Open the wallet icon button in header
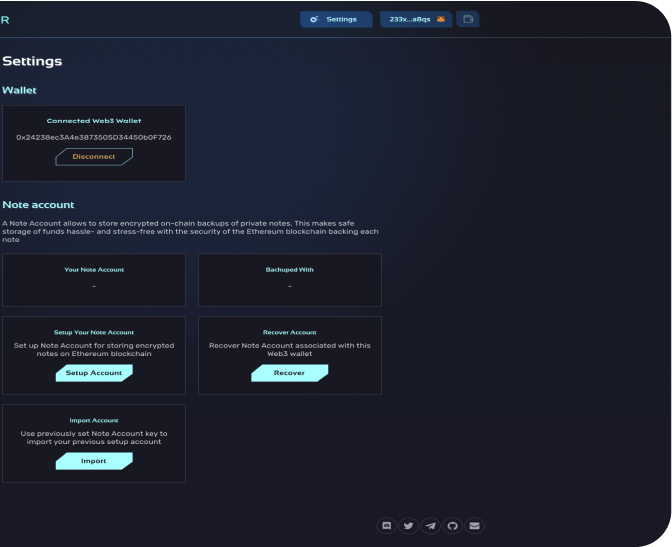The width and height of the screenshot is (672, 547). (x=468, y=19)
